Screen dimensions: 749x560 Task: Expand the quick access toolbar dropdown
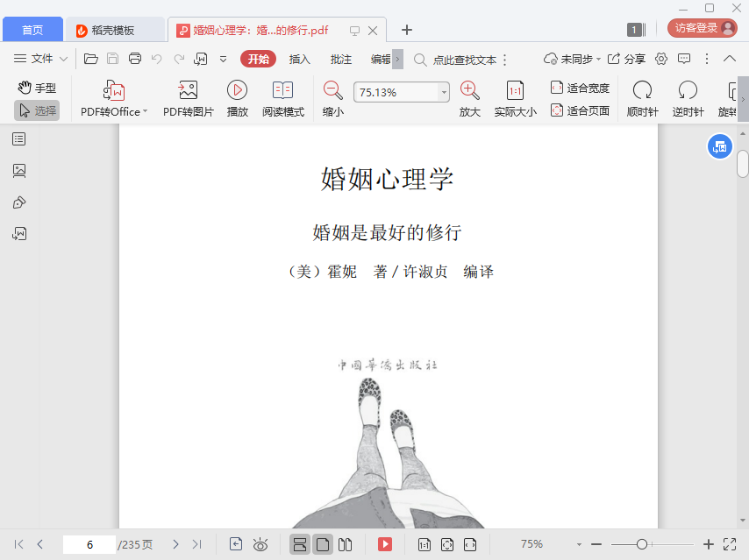[x=223, y=60]
